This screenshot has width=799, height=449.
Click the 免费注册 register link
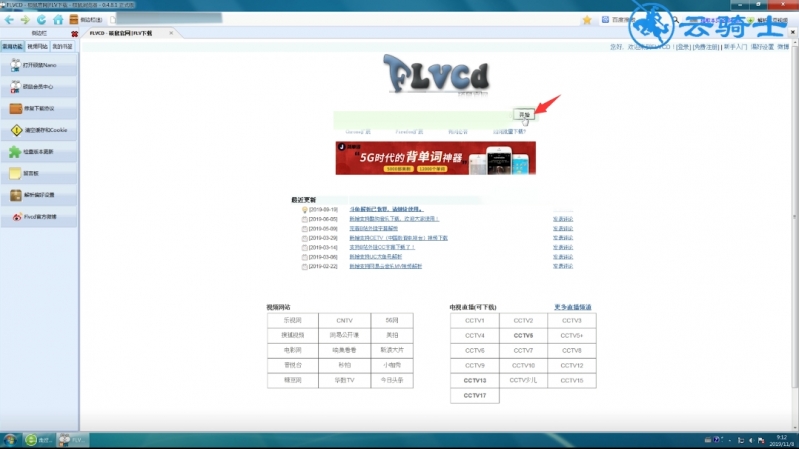(x=706, y=47)
